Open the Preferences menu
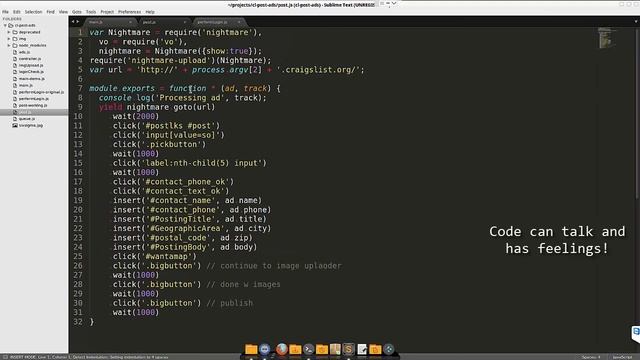This screenshot has height=360, width=640. tap(129, 12)
